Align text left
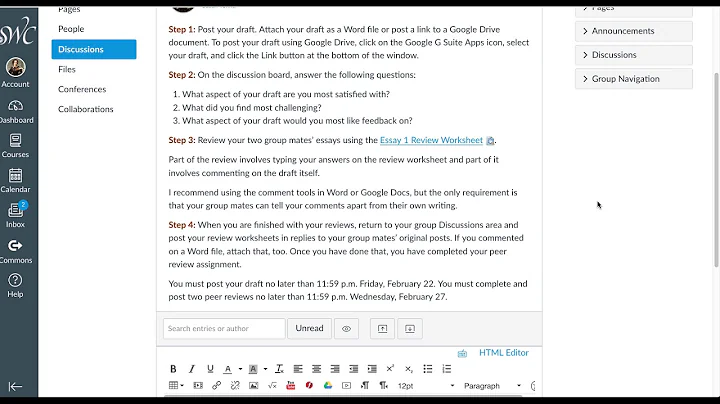The width and height of the screenshot is (720, 404). click(298, 369)
